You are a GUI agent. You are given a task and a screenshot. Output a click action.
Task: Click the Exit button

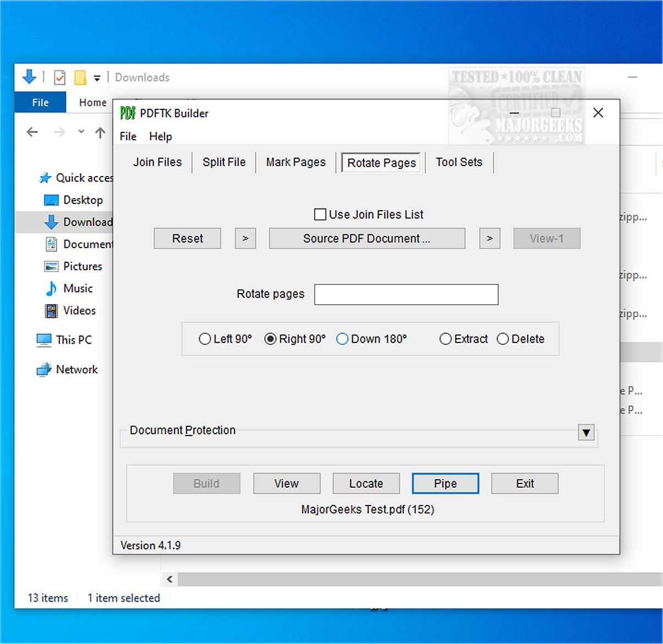coord(525,483)
